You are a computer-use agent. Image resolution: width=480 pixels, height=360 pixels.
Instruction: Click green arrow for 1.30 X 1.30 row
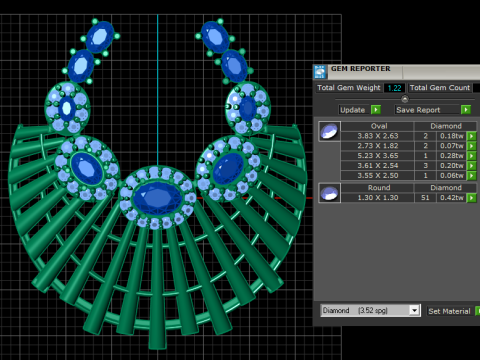(x=471, y=198)
